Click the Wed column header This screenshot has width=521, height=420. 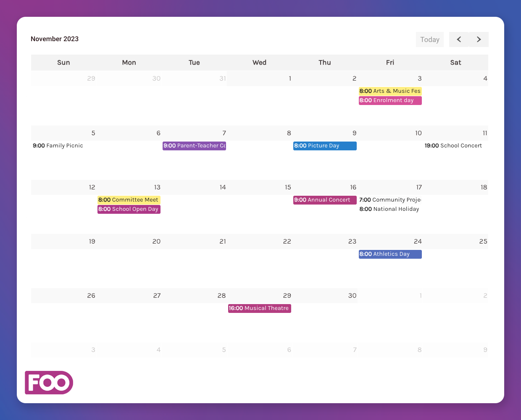point(259,63)
